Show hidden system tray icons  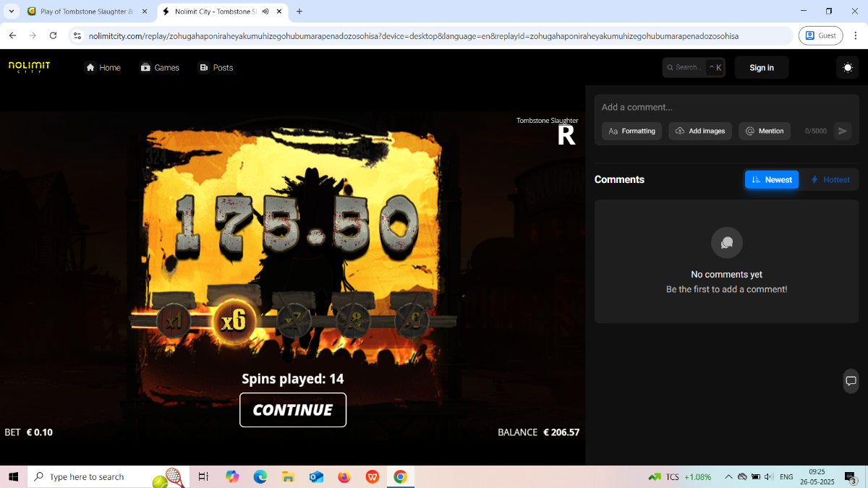coord(728,477)
